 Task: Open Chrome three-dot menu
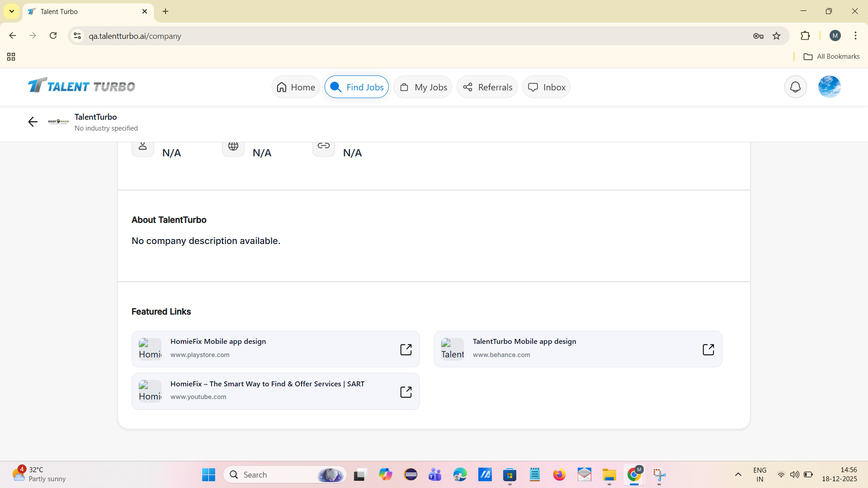pos(856,36)
